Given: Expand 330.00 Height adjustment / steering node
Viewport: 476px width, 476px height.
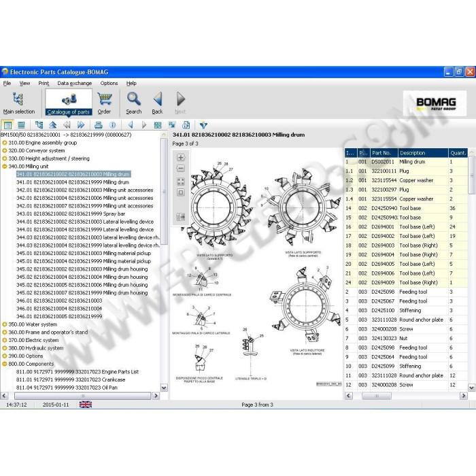Looking at the screenshot, I should [4, 158].
